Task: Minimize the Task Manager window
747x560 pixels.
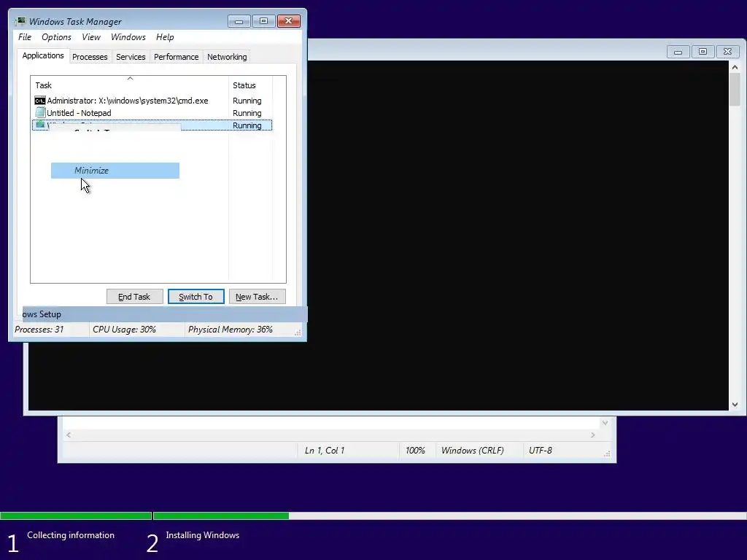Action: (239, 21)
